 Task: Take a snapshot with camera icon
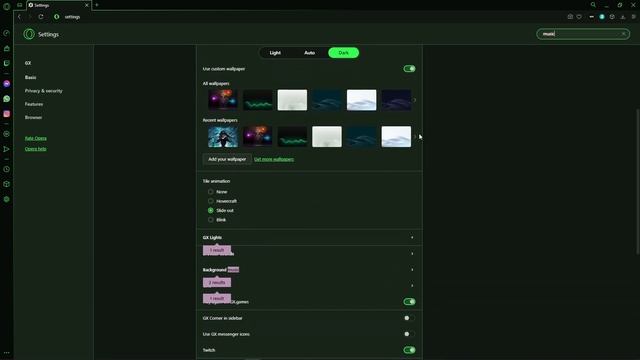570,17
